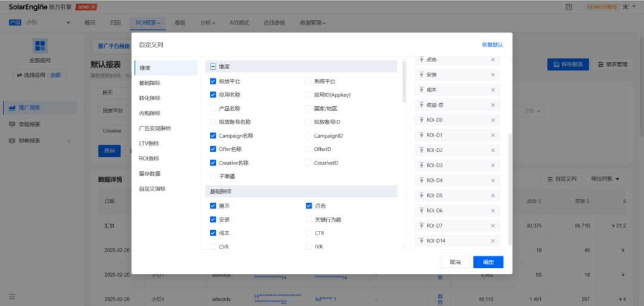644x306 pixels.
Task: Expand the ROI报表 menu dropdown
Action: (148, 23)
